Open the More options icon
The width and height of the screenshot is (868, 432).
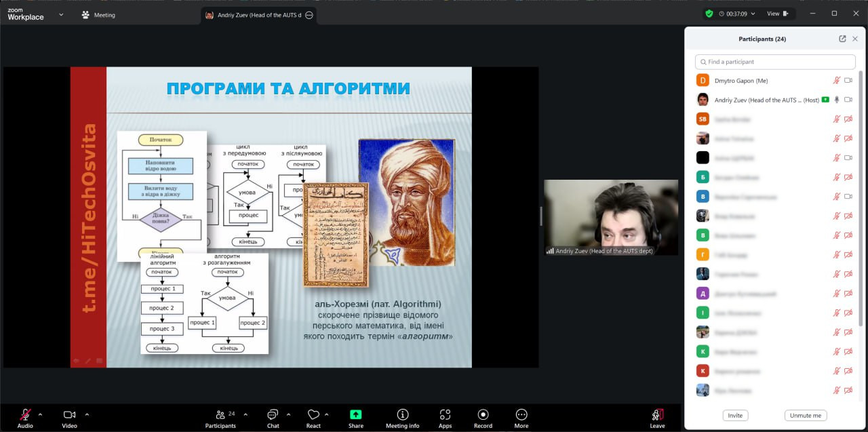pyautogui.click(x=521, y=414)
